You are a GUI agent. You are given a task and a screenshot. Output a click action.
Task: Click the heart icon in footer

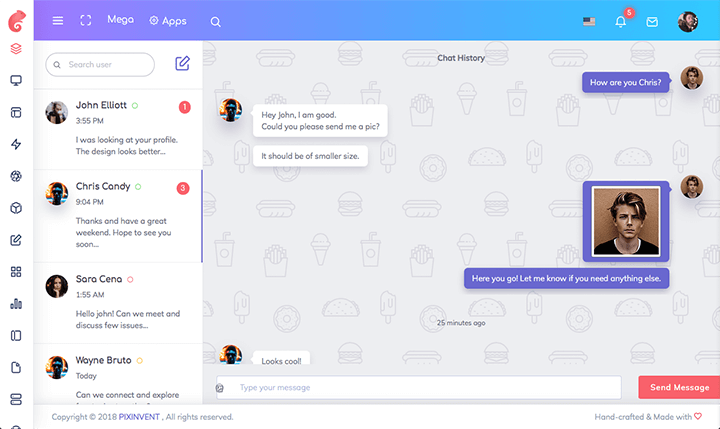[x=698, y=416]
